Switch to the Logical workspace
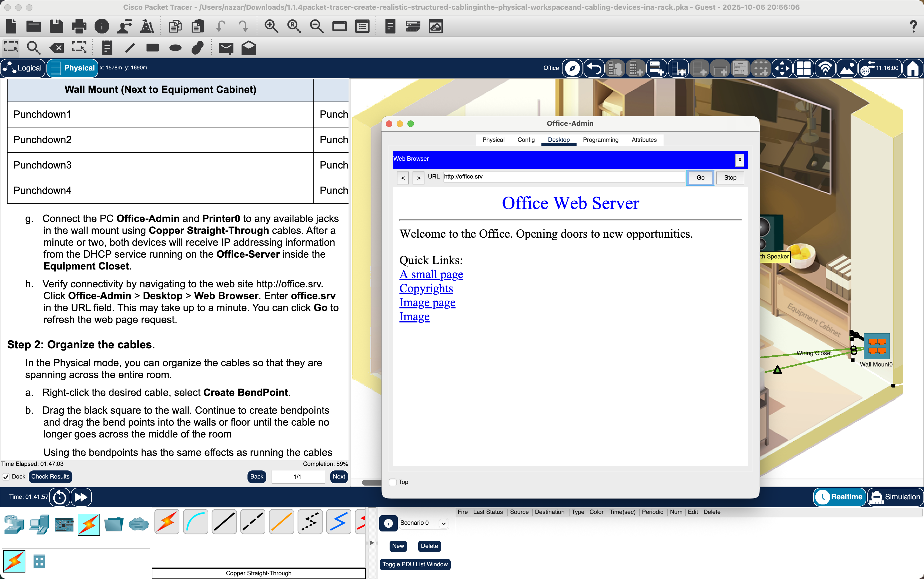Image resolution: width=924 pixels, height=579 pixels. pos(23,68)
